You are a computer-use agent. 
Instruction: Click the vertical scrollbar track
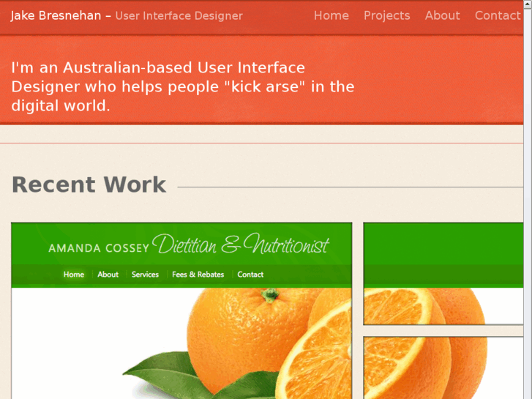pyautogui.click(x=528, y=204)
